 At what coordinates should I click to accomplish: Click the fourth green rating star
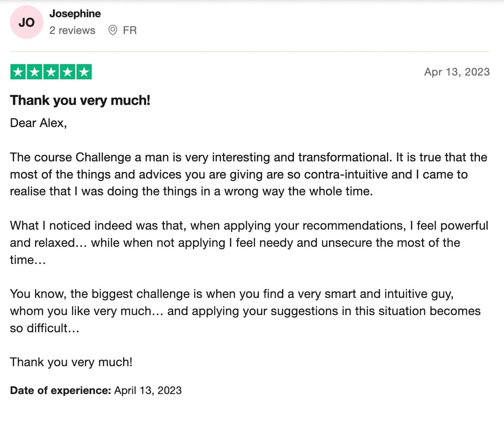point(67,72)
